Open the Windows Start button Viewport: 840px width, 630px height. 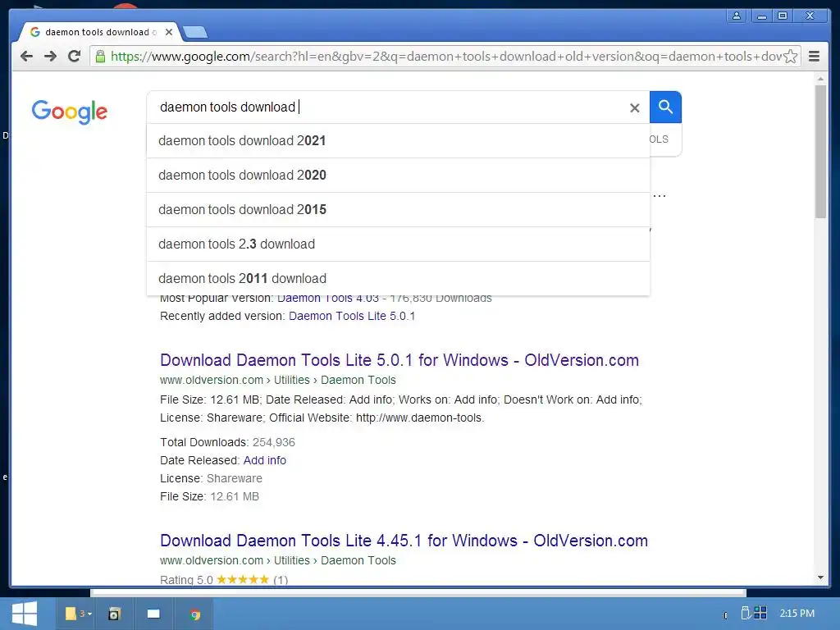click(x=24, y=614)
